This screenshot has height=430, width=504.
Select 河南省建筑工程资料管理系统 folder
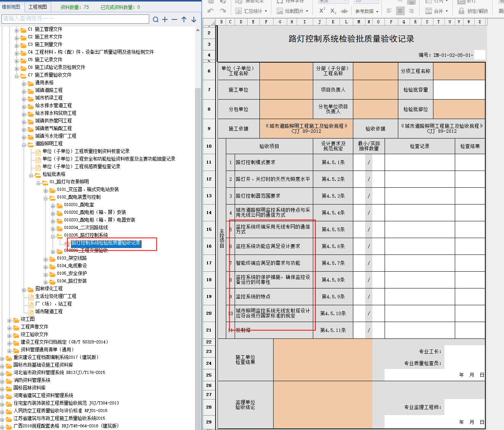point(43,395)
